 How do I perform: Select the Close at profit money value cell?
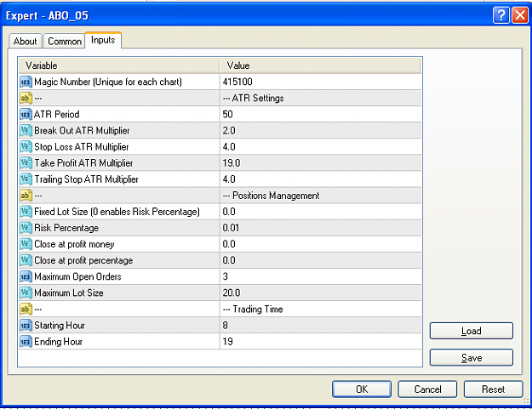tap(321, 244)
